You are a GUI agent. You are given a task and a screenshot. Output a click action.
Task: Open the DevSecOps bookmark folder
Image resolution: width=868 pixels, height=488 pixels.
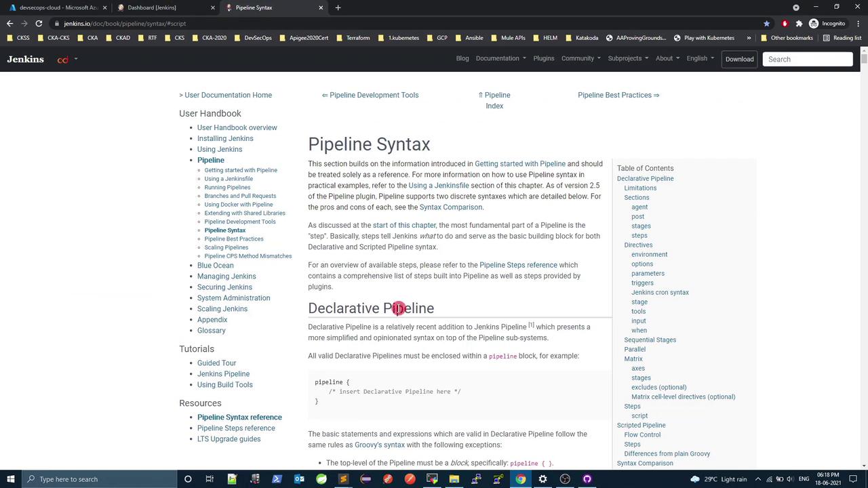tap(253, 38)
